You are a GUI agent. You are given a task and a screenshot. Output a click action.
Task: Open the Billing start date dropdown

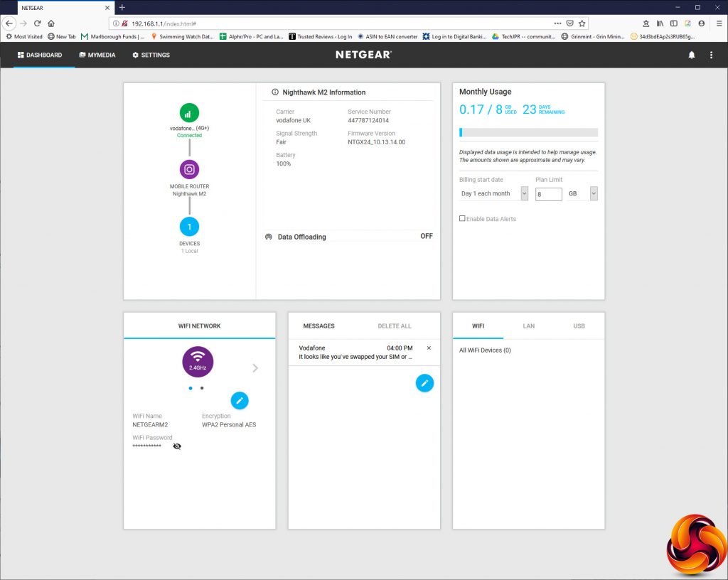(493, 193)
